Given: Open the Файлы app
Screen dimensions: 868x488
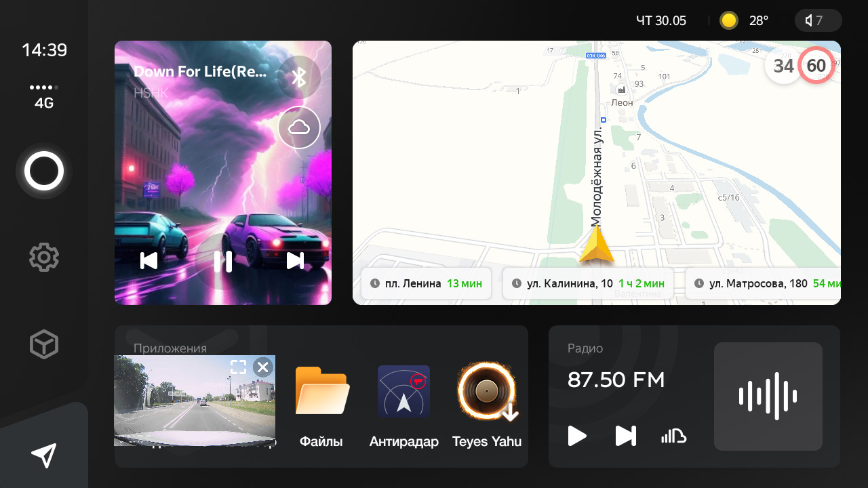Looking at the screenshot, I should coord(321,407).
